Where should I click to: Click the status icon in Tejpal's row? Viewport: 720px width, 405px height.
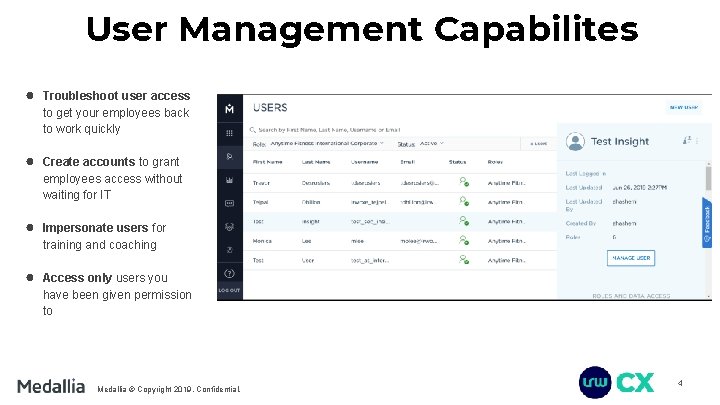[x=464, y=202]
